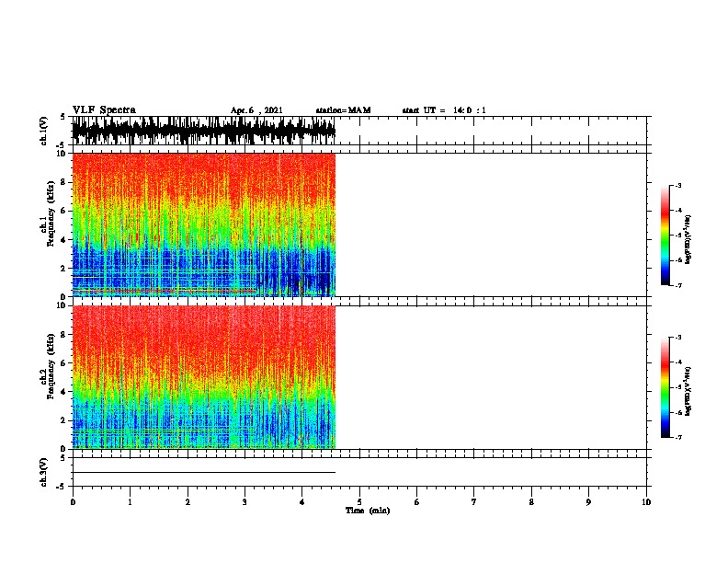Image resolution: width=728 pixels, height=563 pixels.
Task: Click the "3" tick on the time axis
Action: 245,502
